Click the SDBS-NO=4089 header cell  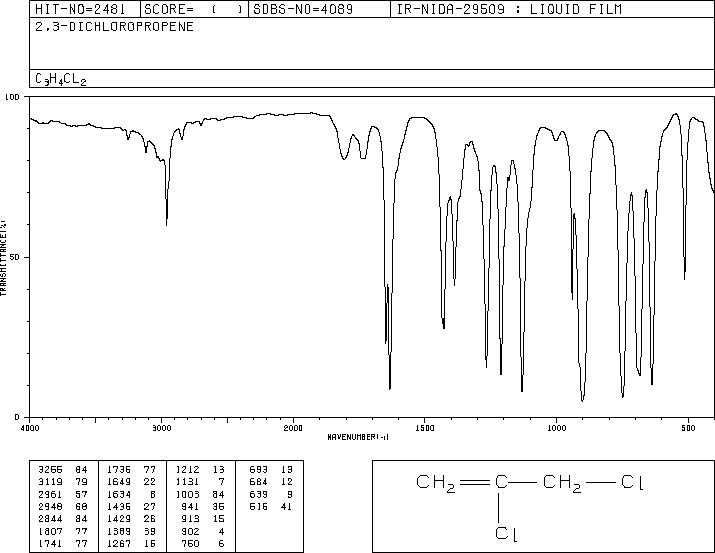(x=319, y=9)
